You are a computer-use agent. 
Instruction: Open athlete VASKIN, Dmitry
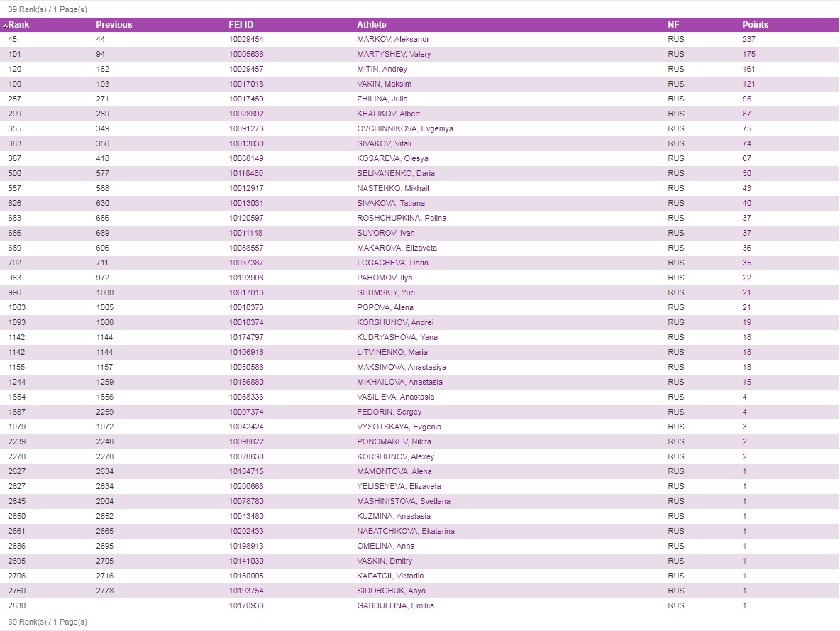point(385,561)
